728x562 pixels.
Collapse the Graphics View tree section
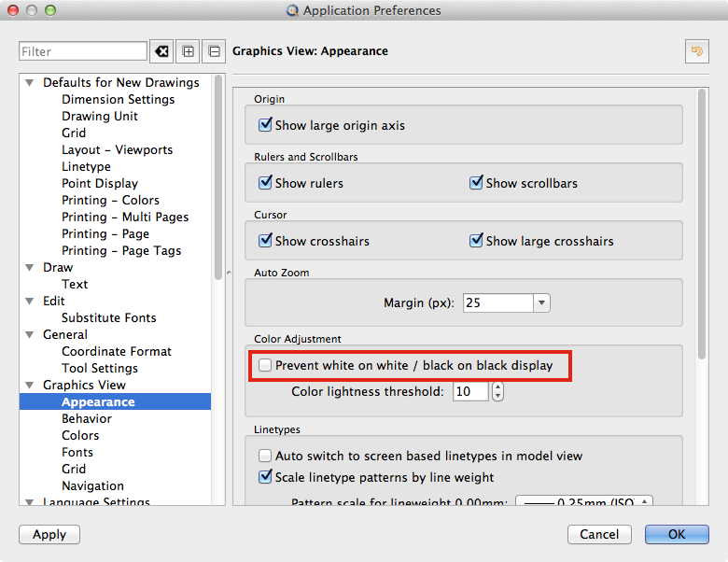tap(30, 385)
